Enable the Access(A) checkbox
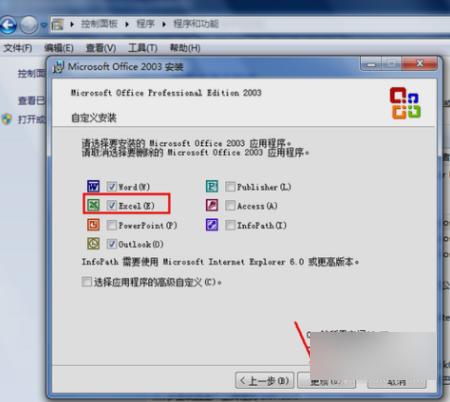Viewport: 450px width, 402px height. pyautogui.click(x=230, y=206)
